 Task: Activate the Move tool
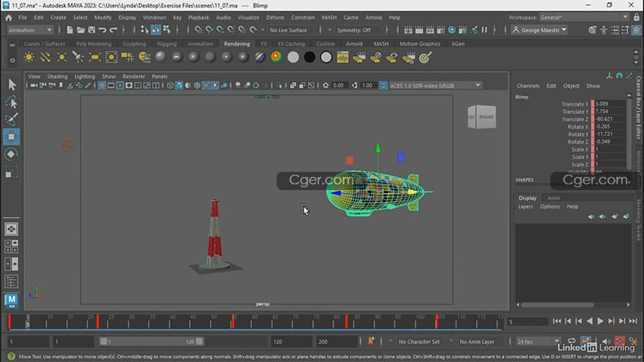tap(12, 137)
